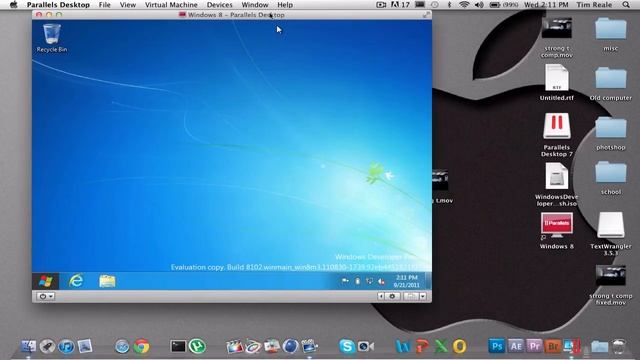Open the Window menu

tap(255, 5)
